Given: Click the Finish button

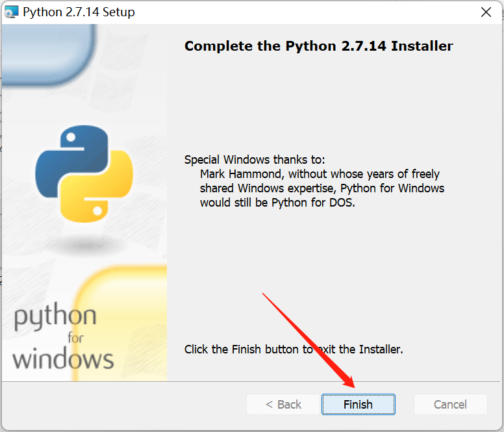Looking at the screenshot, I should 358,404.
